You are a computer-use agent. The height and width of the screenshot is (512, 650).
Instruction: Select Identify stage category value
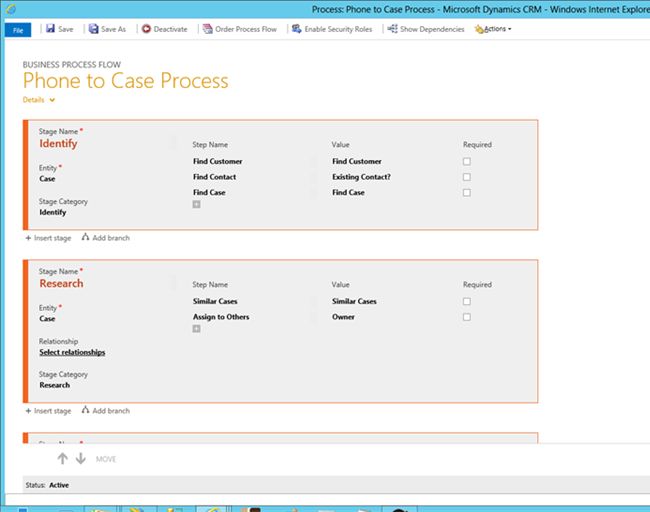(53, 212)
